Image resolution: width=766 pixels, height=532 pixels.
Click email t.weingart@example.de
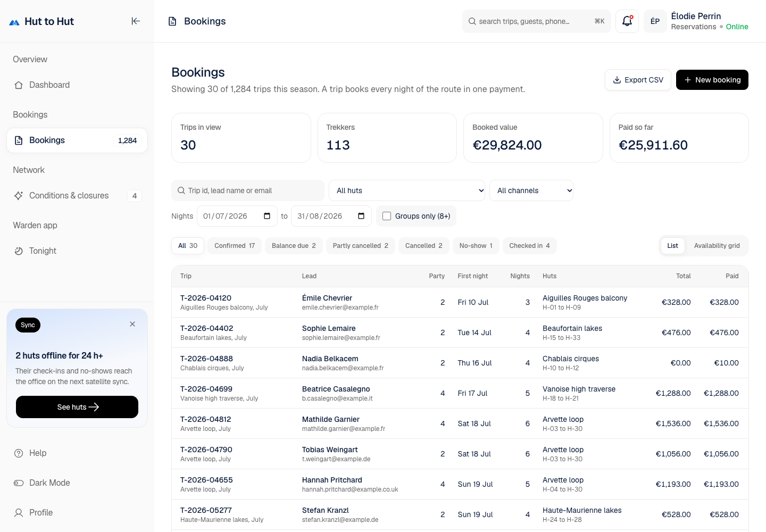point(336,459)
